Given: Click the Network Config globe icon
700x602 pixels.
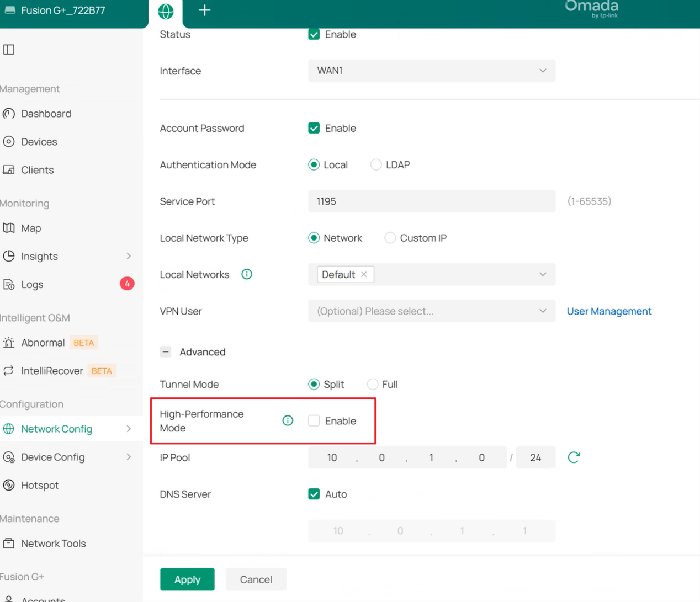Looking at the screenshot, I should click(9, 429).
